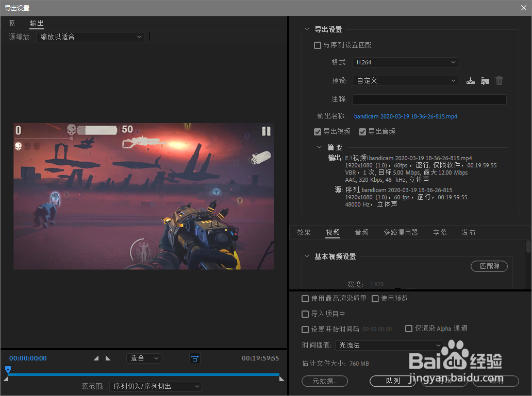Viewport: 532px width, 396px height.
Task: Close the export settings dialog
Action: tap(524, 8)
